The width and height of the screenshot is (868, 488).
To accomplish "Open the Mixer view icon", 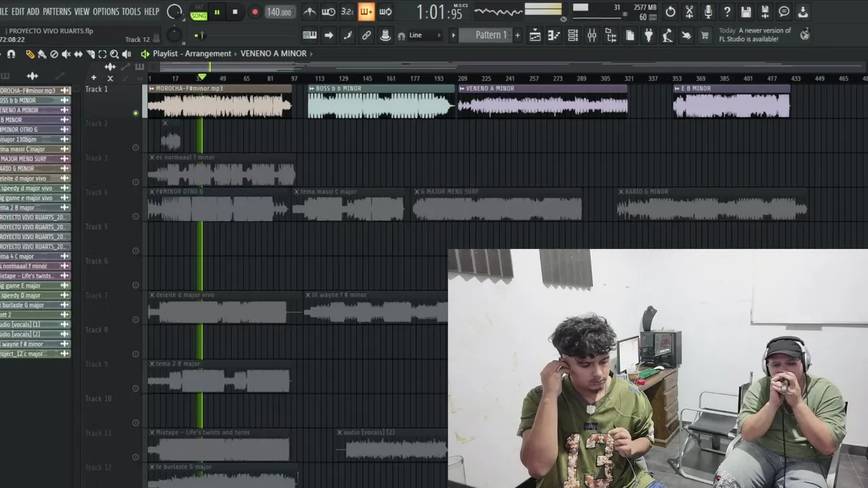I will [592, 35].
